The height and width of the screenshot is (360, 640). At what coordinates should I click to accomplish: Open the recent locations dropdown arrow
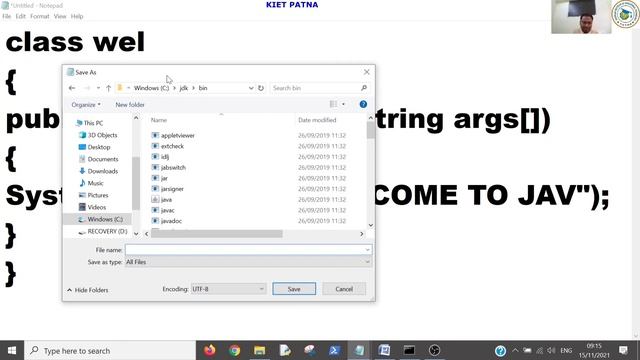click(98, 88)
